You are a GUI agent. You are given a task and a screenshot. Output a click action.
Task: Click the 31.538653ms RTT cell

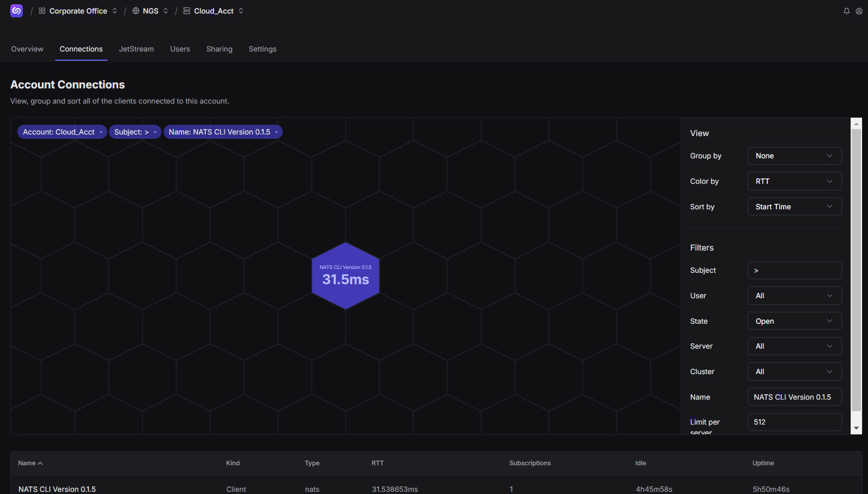pyautogui.click(x=395, y=489)
